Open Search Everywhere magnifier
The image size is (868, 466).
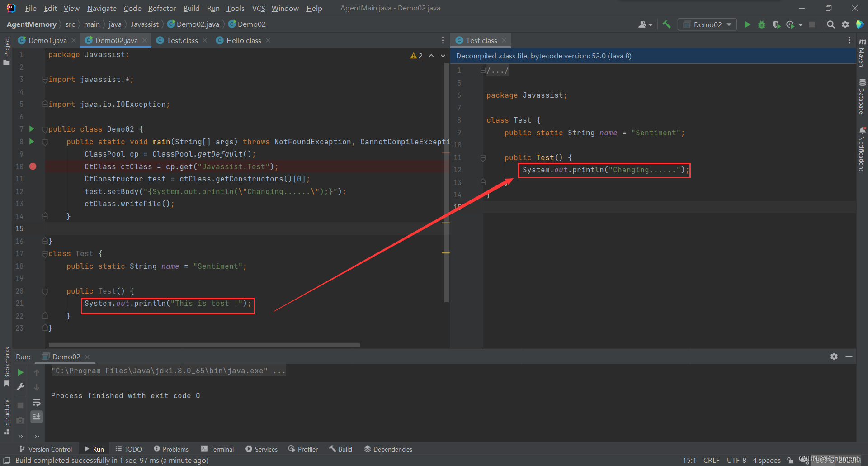tap(830, 24)
